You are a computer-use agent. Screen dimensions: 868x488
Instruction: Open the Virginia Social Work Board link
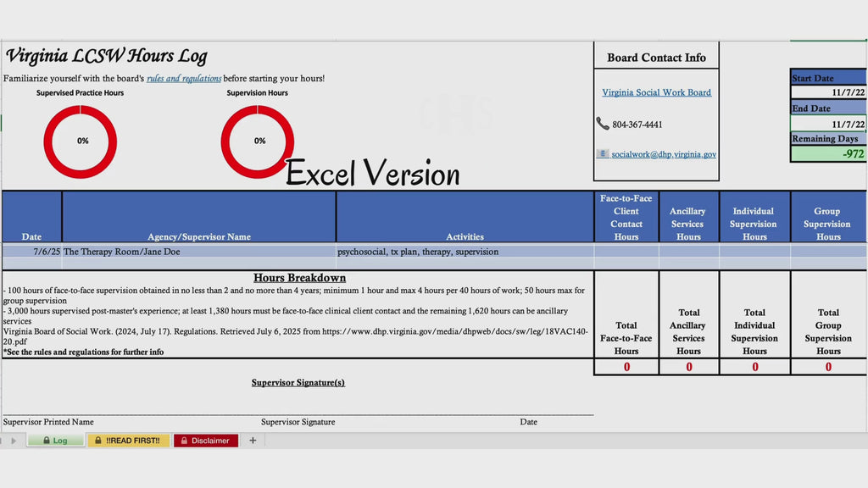point(657,92)
